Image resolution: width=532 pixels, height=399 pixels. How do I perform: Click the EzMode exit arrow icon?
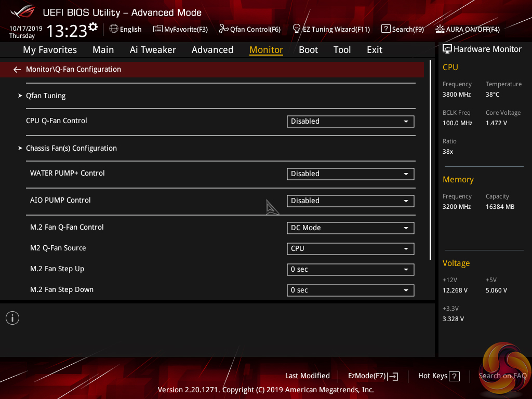pyautogui.click(x=393, y=376)
